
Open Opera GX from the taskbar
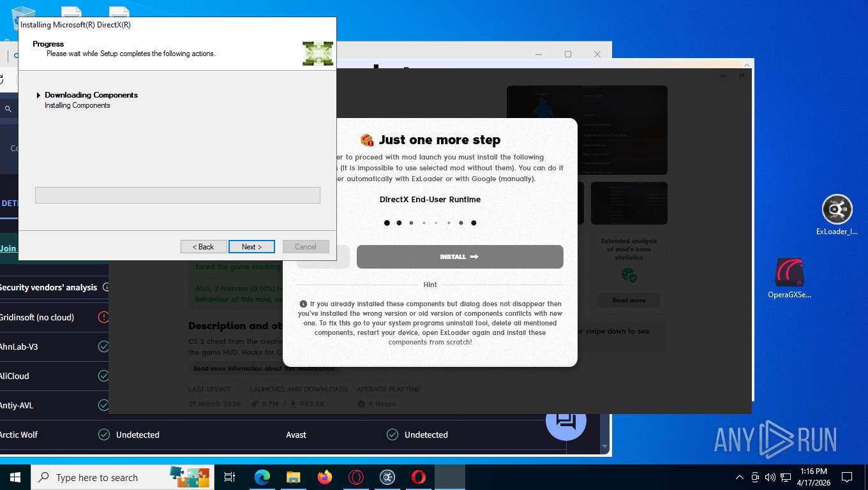click(x=356, y=477)
